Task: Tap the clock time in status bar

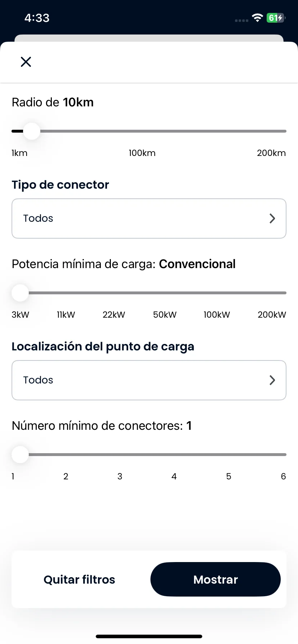Action: click(37, 18)
